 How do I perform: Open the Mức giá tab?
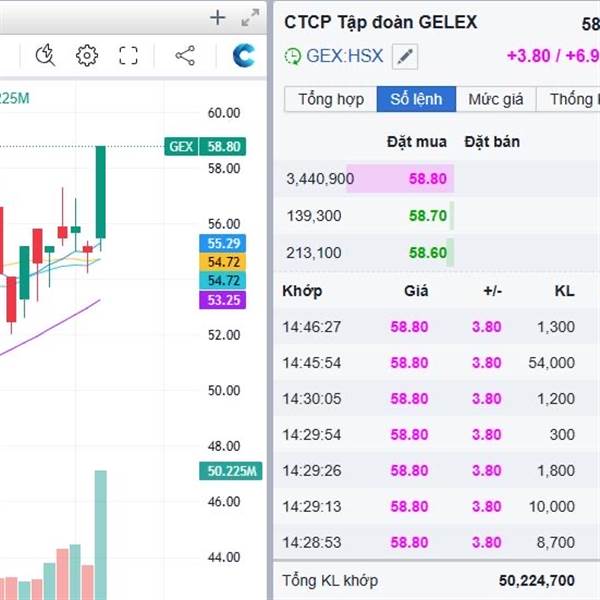tap(496, 99)
